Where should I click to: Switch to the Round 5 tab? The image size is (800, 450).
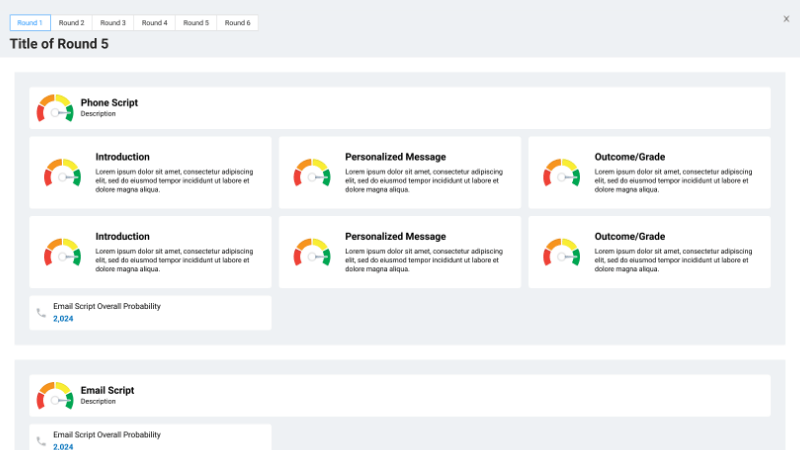pos(196,22)
